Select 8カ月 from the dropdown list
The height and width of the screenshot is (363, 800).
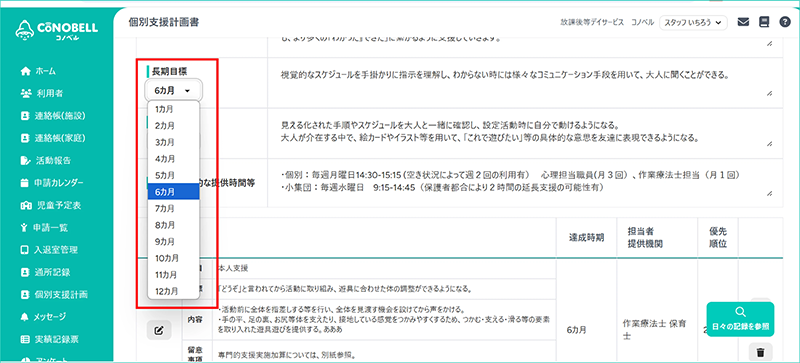[x=173, y=225]
